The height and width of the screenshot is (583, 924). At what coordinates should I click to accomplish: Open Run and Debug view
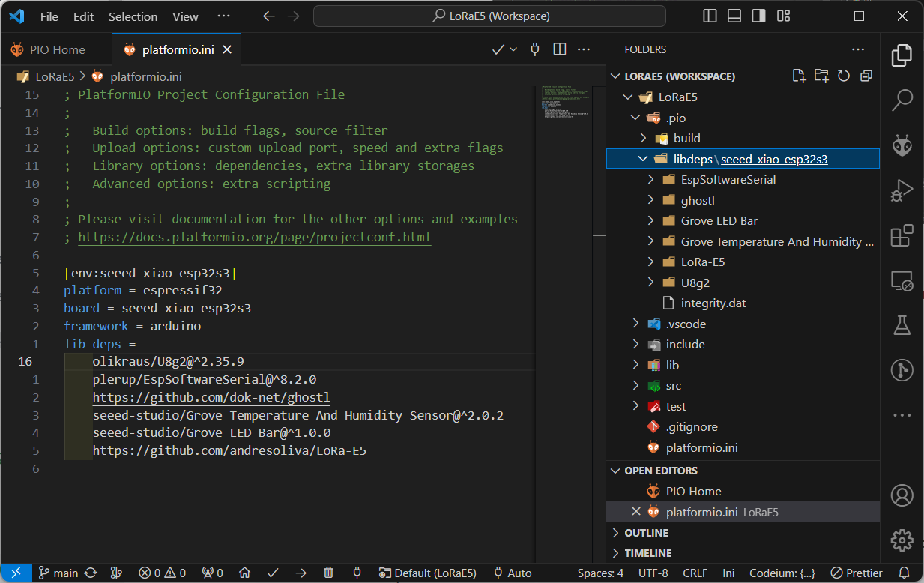click(x=902, y=190)
